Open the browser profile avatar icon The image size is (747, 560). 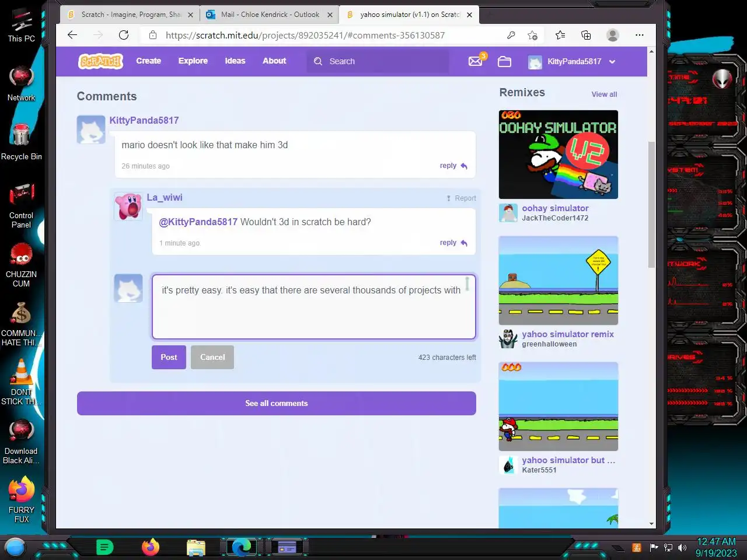pyautogui.click(x=613, y=35)
